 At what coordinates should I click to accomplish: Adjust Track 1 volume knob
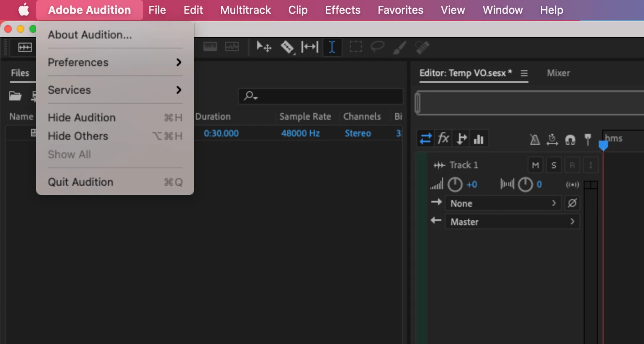pyautogui.click(x=455, y=185)
